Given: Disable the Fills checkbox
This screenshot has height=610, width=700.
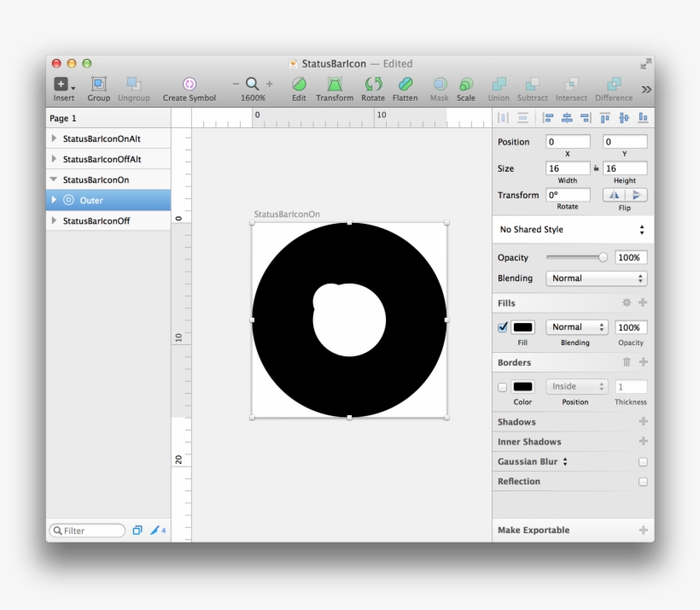Looking at the screenshot, I should point(503,327).
